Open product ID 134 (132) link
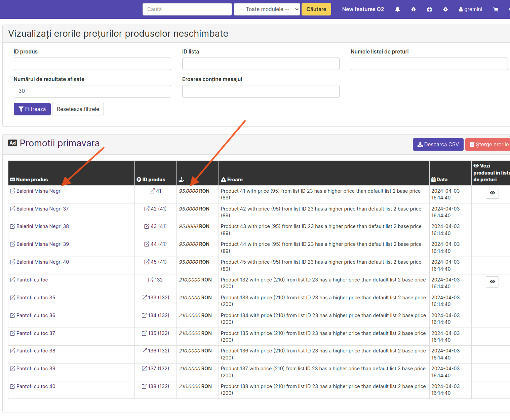510x420 pixels. point(156,315)
